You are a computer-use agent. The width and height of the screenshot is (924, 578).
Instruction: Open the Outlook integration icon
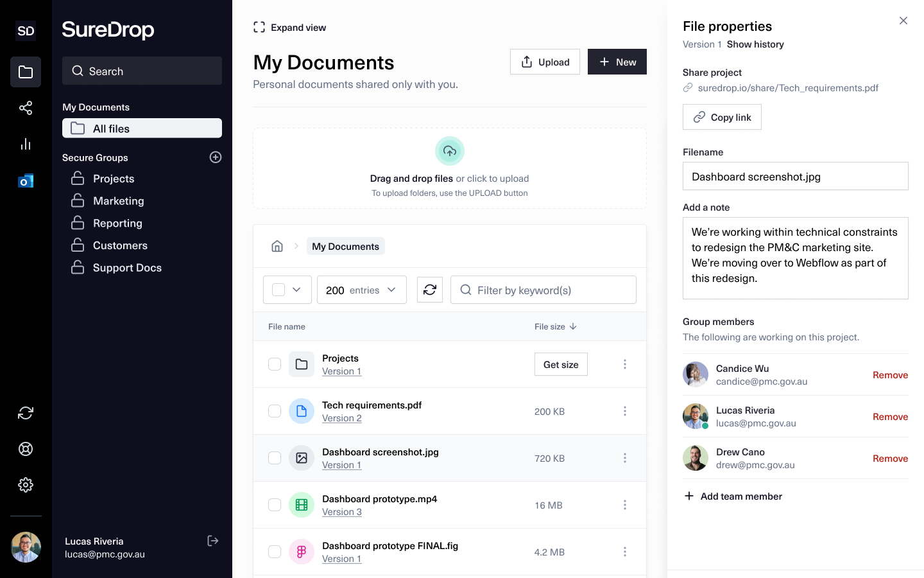[x=26, y=181]
